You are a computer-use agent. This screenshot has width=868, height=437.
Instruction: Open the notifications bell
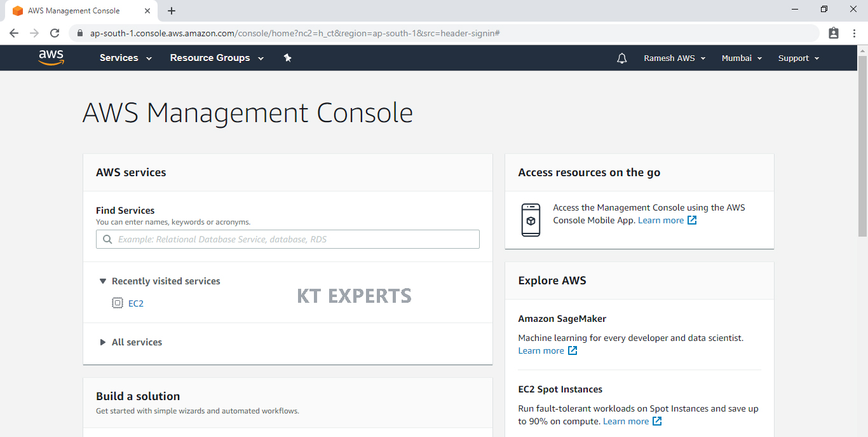click(x=621, y=59)
